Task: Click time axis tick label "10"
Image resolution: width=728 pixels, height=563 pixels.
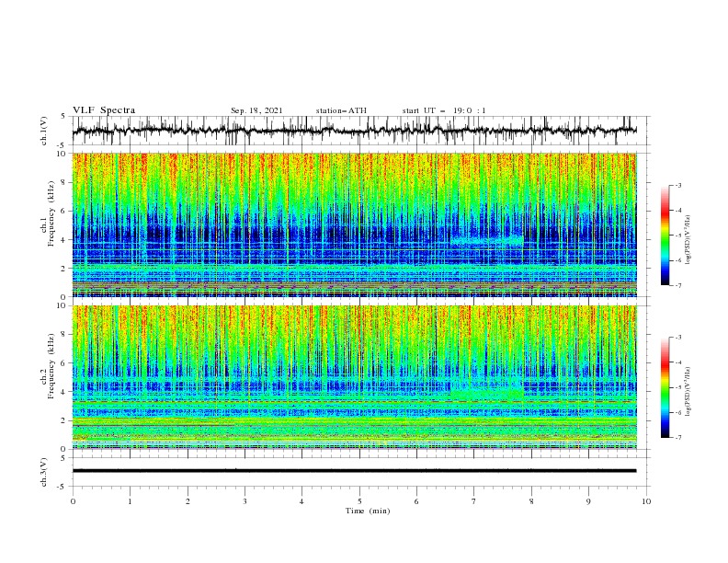Action: pyautogui.click(x=646, y=501)
